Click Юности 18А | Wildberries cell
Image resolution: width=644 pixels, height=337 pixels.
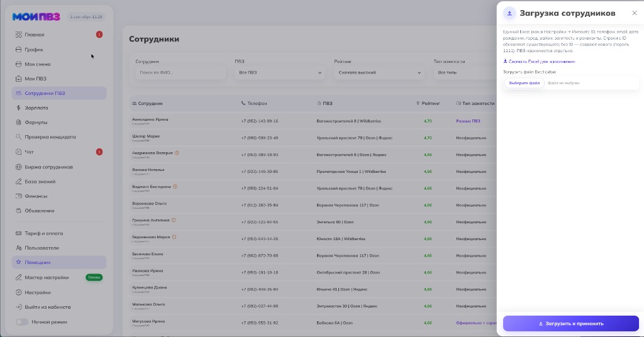click(340, 239)
